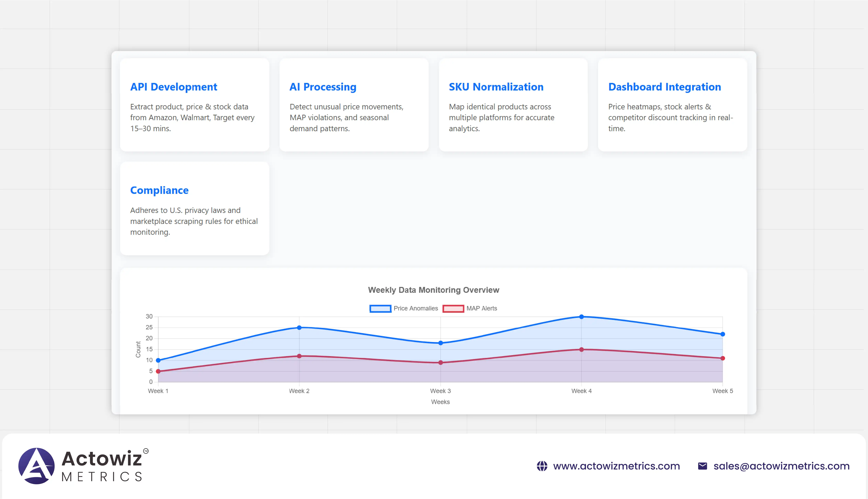Select the AI Processing card heading
The image size is (868, 499).
click(x=323, y=87)
